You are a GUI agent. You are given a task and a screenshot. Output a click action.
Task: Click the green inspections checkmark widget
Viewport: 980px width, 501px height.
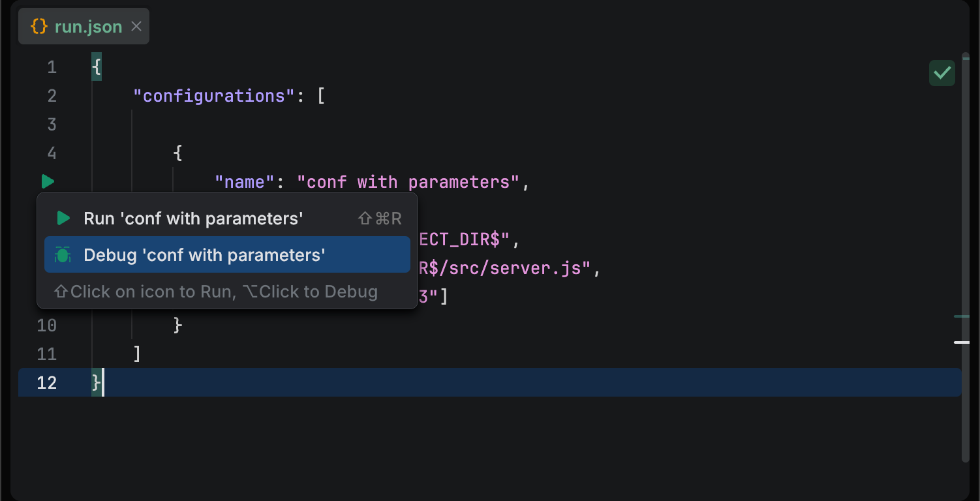click(942, 73)
